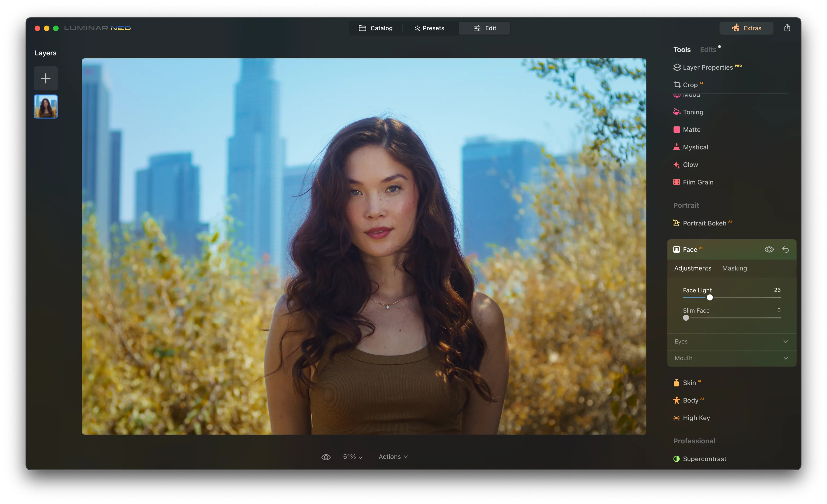
Task: Select the Mystical effect tool
Action: (695, 147)
